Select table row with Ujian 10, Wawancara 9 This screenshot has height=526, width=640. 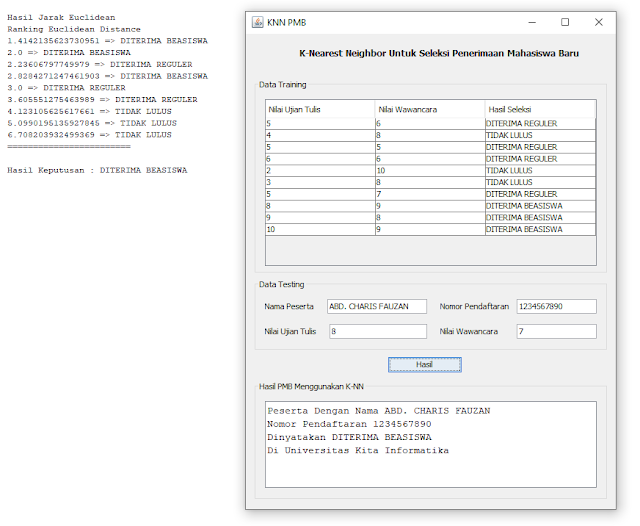coord(431,230)
